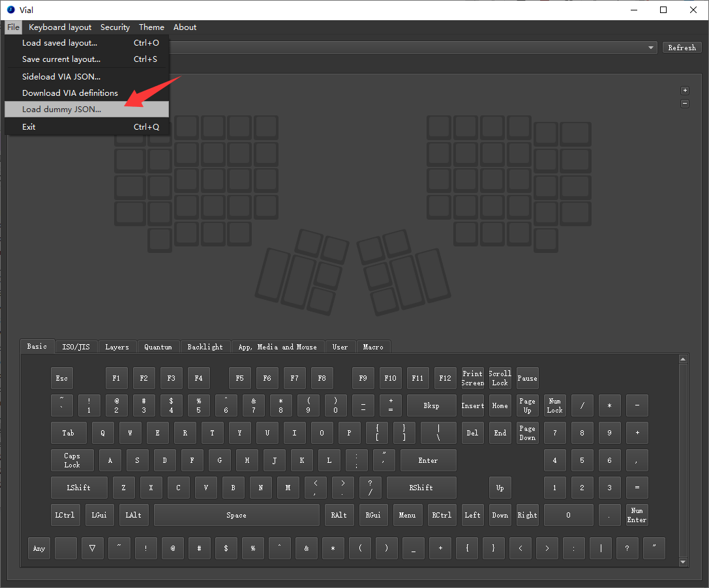Pick the Print Screen keycode
709x588 pixels.
(472, 378)
